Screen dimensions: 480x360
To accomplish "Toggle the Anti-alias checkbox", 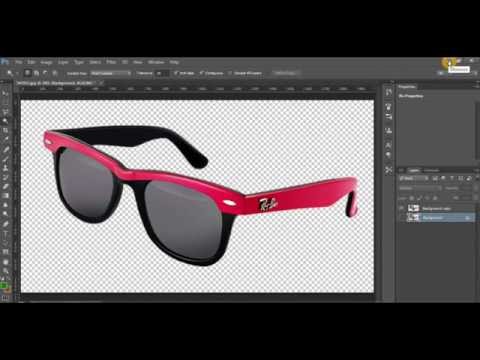I will pyautogui.click(x=176, y=73).
